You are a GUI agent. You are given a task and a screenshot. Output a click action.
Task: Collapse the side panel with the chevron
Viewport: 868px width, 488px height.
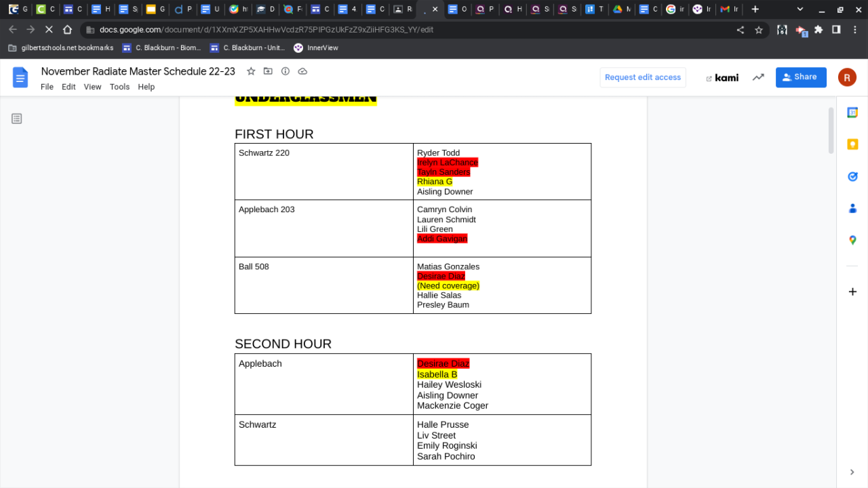point(852,472)
